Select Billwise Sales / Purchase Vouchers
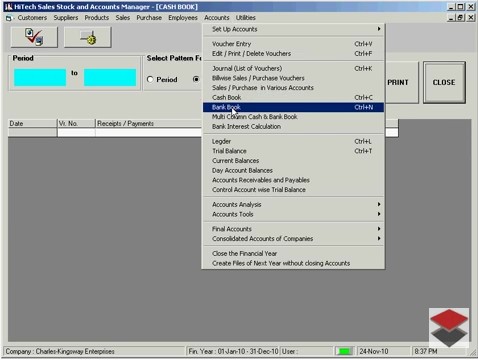Image resolution: width=478 pixels, height=360 pixels. click(293, 78)
